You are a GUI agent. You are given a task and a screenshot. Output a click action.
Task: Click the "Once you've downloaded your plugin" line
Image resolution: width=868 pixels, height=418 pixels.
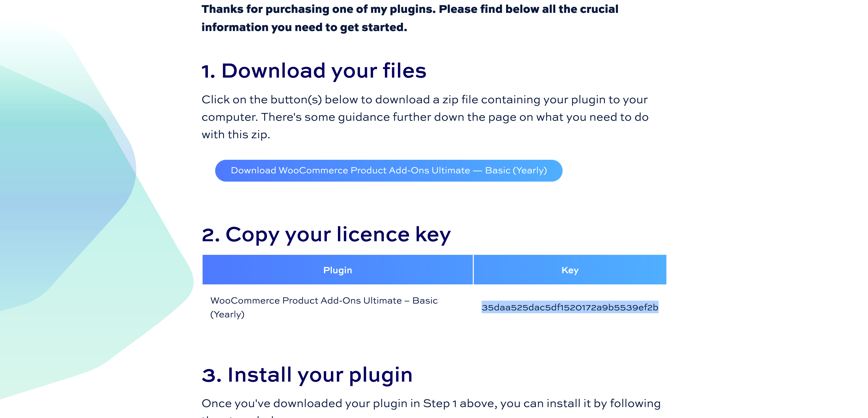point(431,403)
